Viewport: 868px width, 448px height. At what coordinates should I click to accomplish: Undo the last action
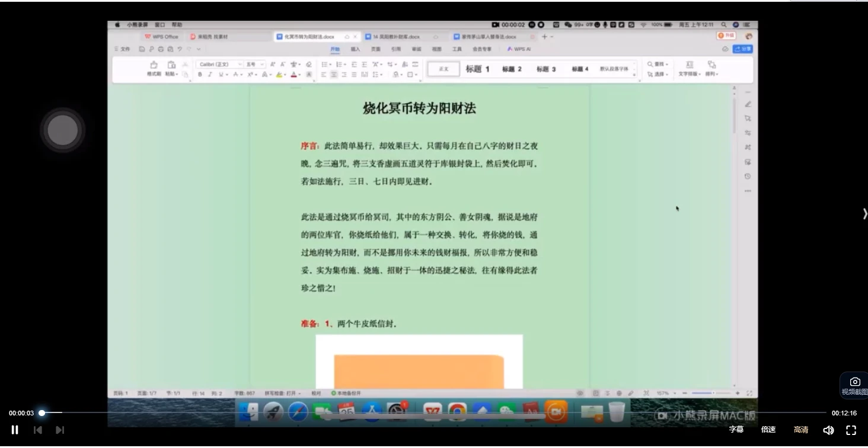(x=180, y=49)
